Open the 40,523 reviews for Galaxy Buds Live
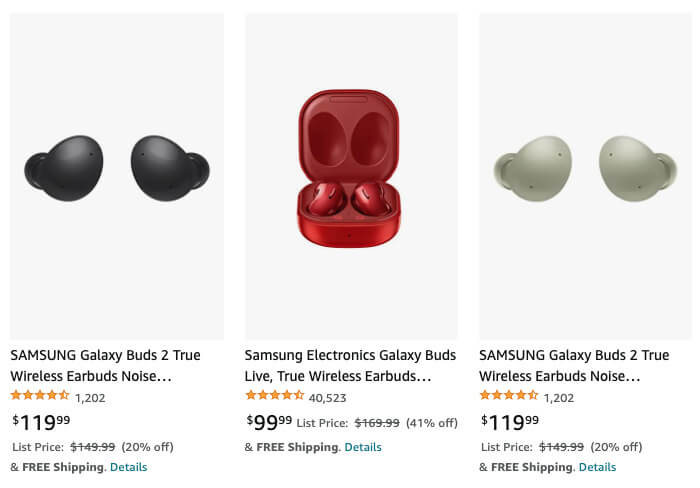 [x=328, y=397]
